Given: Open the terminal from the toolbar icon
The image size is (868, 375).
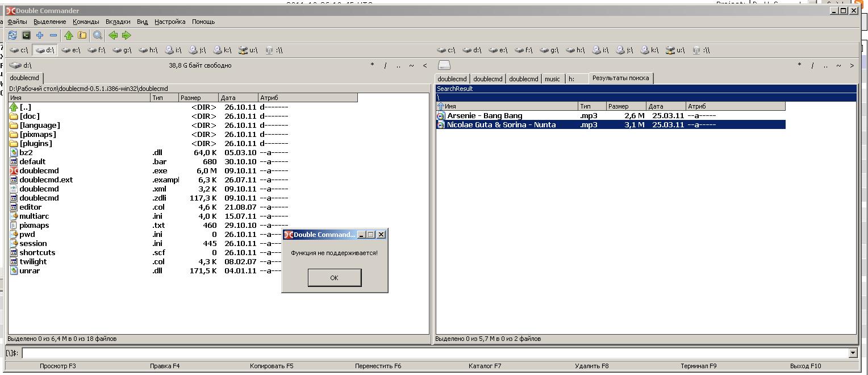Looking at the screenshot, I should tap(26, 35).
